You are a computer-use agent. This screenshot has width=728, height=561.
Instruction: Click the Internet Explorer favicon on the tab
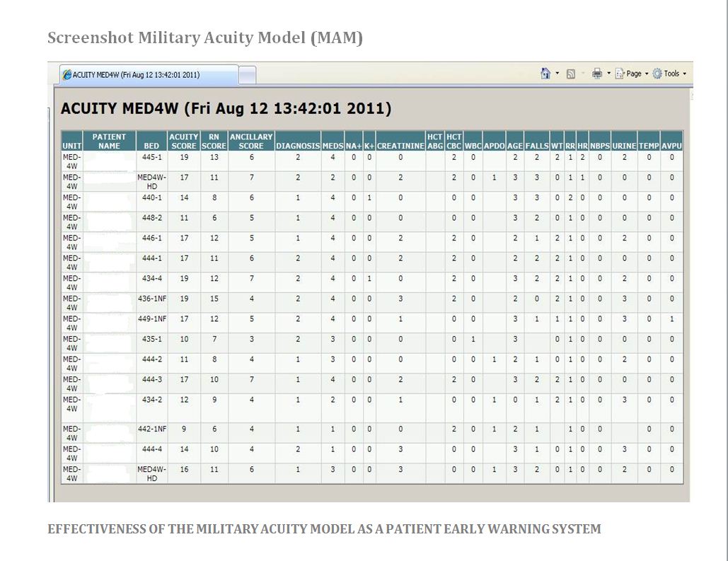click(x=68, y=74)
